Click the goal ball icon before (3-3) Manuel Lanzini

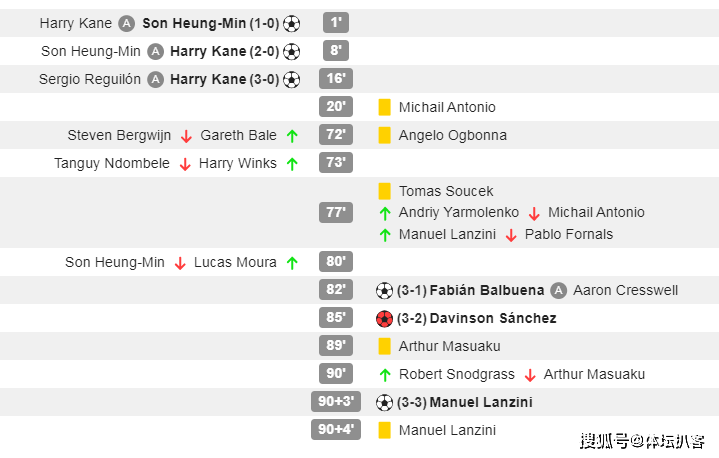(384, 403)
